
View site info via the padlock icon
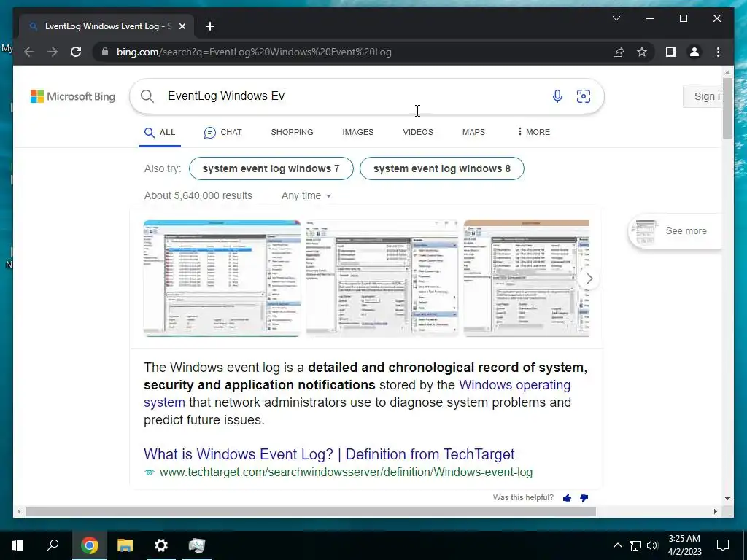point(105,52)
